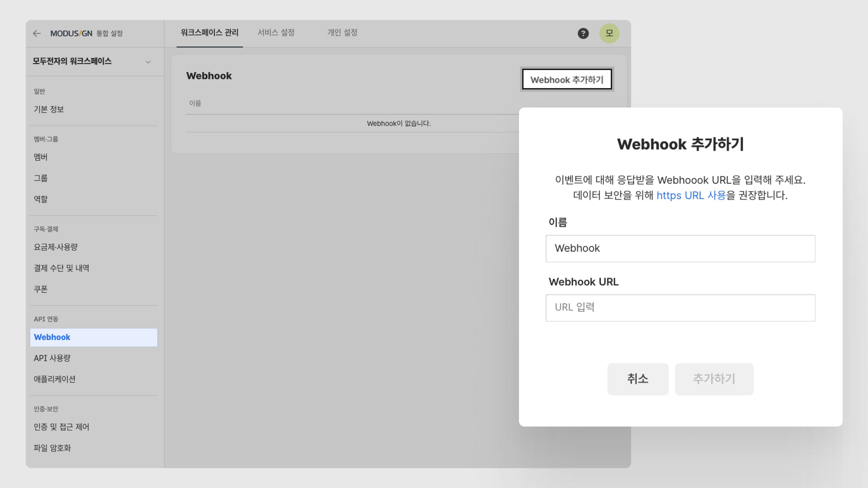Open 인증 및 접근 제어 settings
868x488 pixels.
(61, 427)
